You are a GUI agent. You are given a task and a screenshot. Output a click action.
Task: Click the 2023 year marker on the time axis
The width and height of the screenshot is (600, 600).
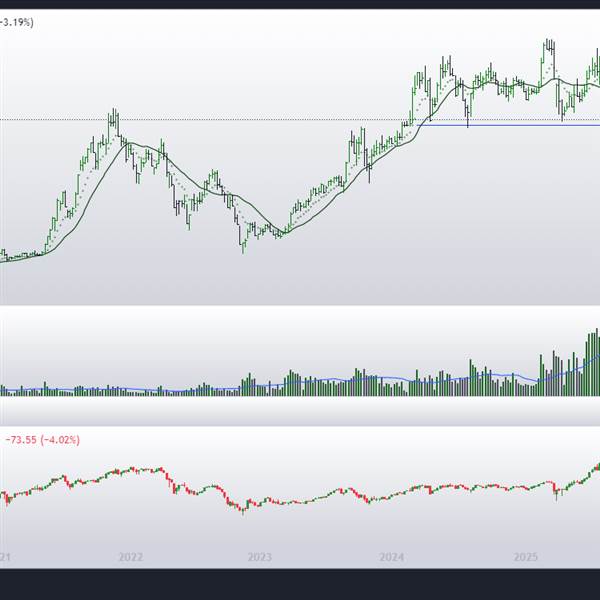coord(259,556)
